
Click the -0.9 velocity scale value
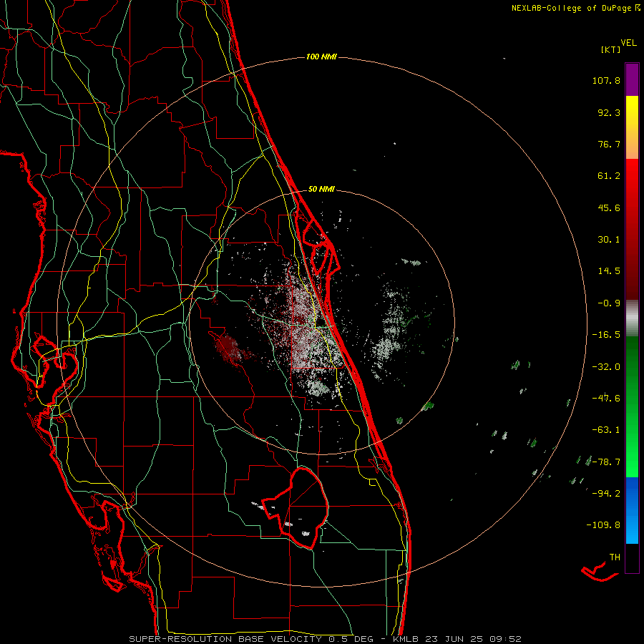pos(609,303)
